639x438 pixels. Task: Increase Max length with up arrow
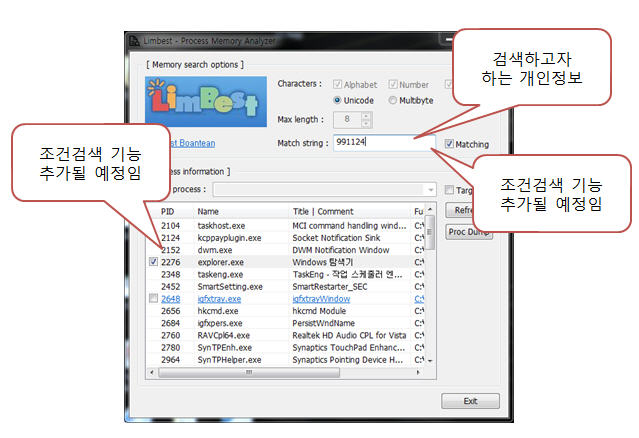click(366, 116)
